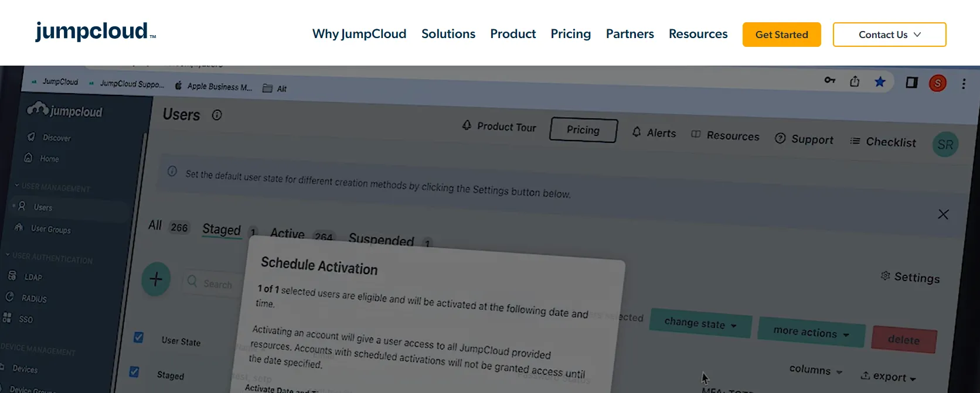Viewport: 980px width, 393px height.
Task: Open the Product menu
Action: (513, 34)
